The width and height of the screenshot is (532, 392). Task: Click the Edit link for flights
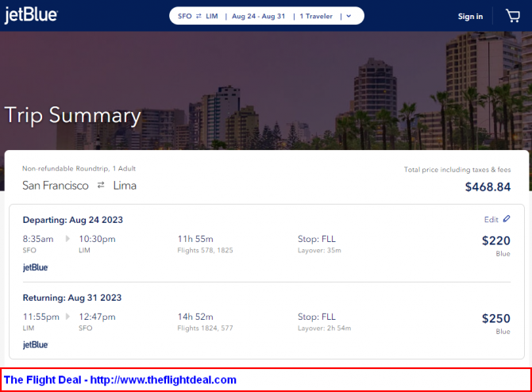[x=491, y=219]
